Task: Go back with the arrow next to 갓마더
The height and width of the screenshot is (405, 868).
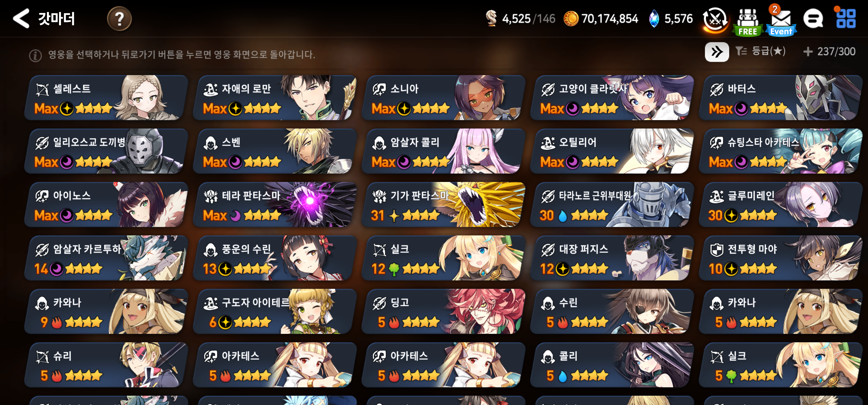Action: pyautogui.click(x=21, y=18)
